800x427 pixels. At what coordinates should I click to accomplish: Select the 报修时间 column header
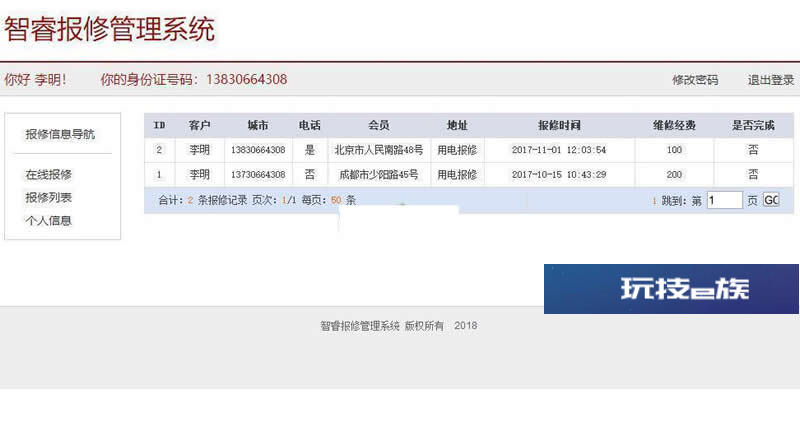pos(559,125)
